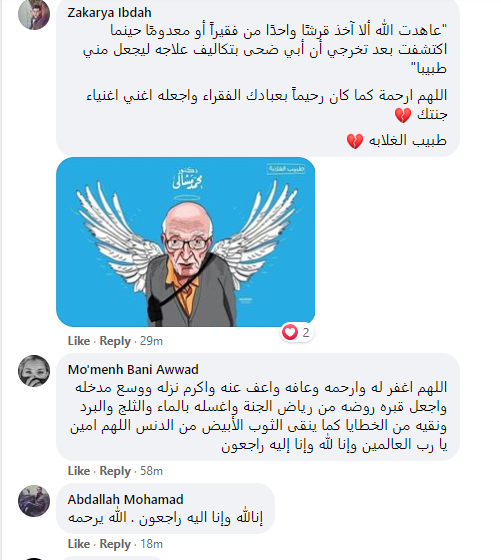
Task: Reply to Mo'menh Bani Awwad's comment
Action: tap(115, 471)
